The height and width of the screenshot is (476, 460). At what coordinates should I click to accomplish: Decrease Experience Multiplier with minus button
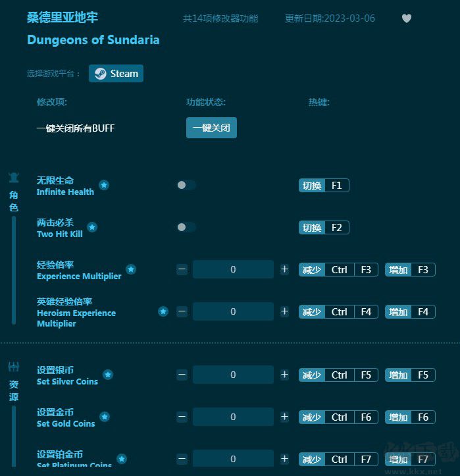[182, 269]
